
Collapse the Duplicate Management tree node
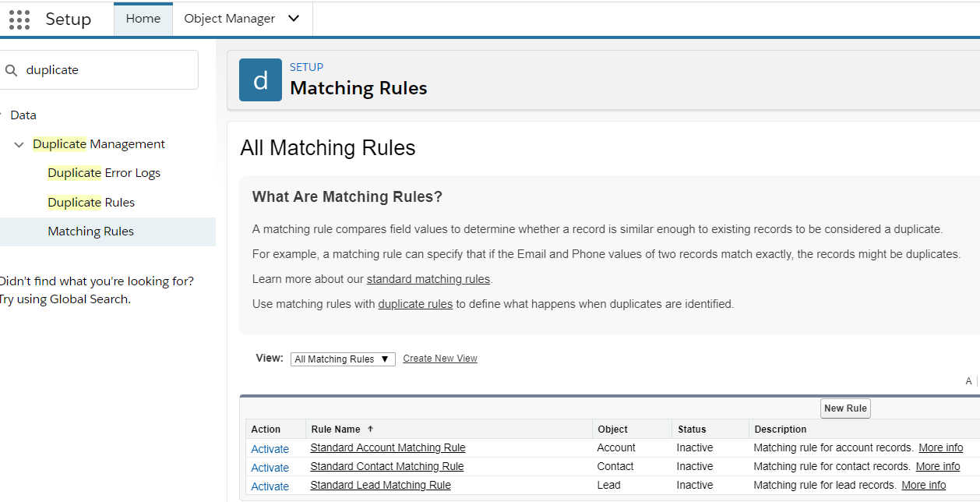coord(19,144)
